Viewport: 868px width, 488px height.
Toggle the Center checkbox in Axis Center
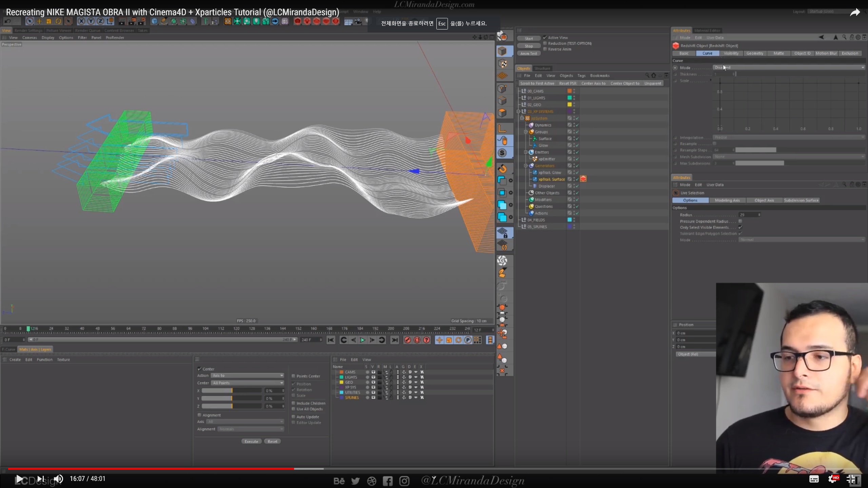tap(199, 369)
